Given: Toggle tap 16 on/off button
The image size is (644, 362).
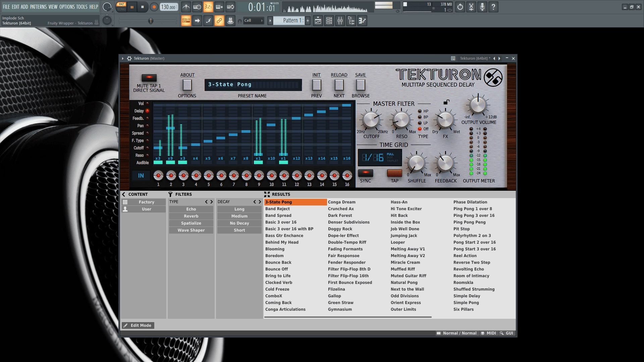Looking at the screenshot, I should coord(347,175).
